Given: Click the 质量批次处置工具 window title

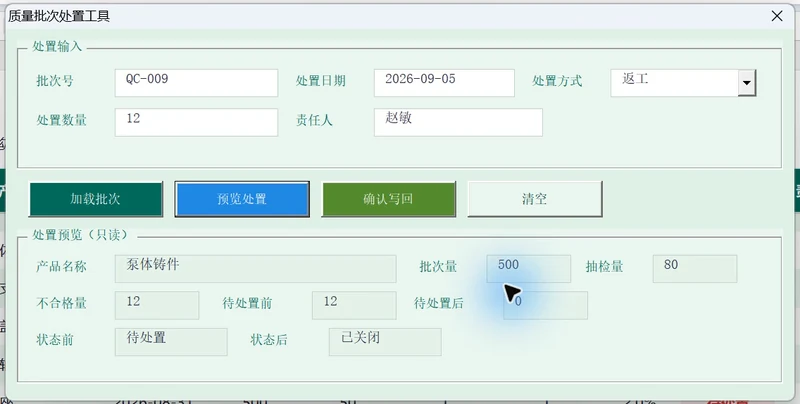Looking at the screenshot, I should (x=59, y=16).
